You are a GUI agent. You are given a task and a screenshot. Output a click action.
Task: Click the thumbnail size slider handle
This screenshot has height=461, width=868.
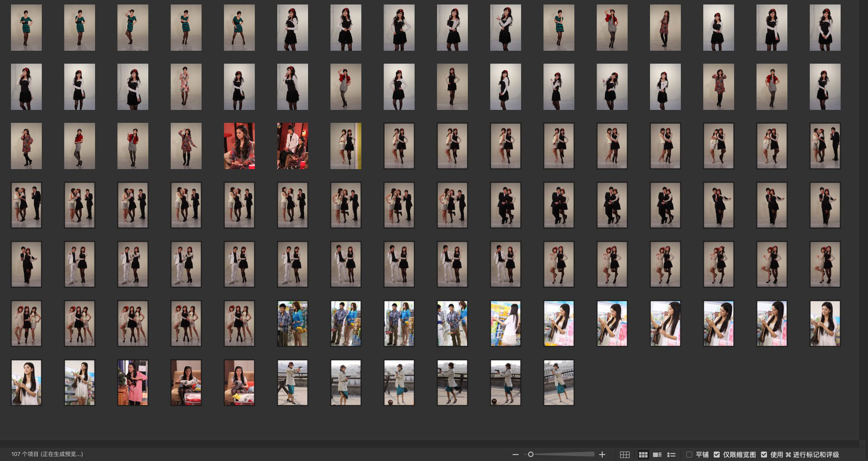coord(531,455)
